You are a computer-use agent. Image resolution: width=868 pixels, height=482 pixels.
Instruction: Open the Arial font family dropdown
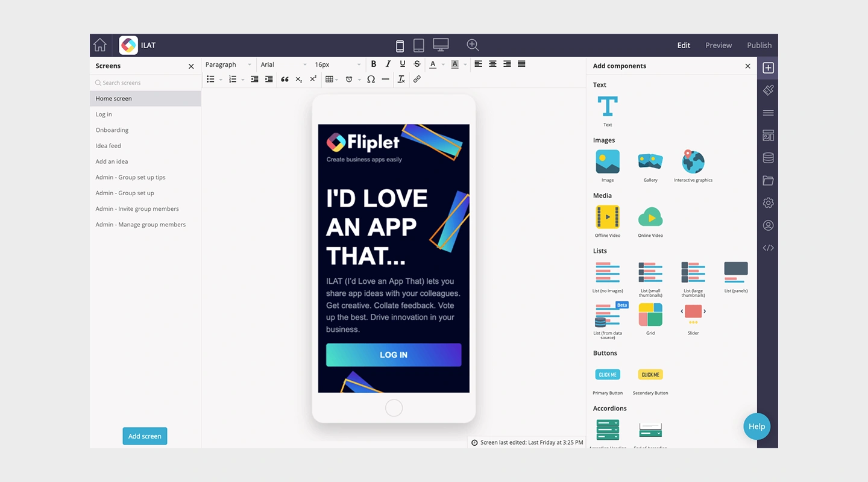point(283,64)
